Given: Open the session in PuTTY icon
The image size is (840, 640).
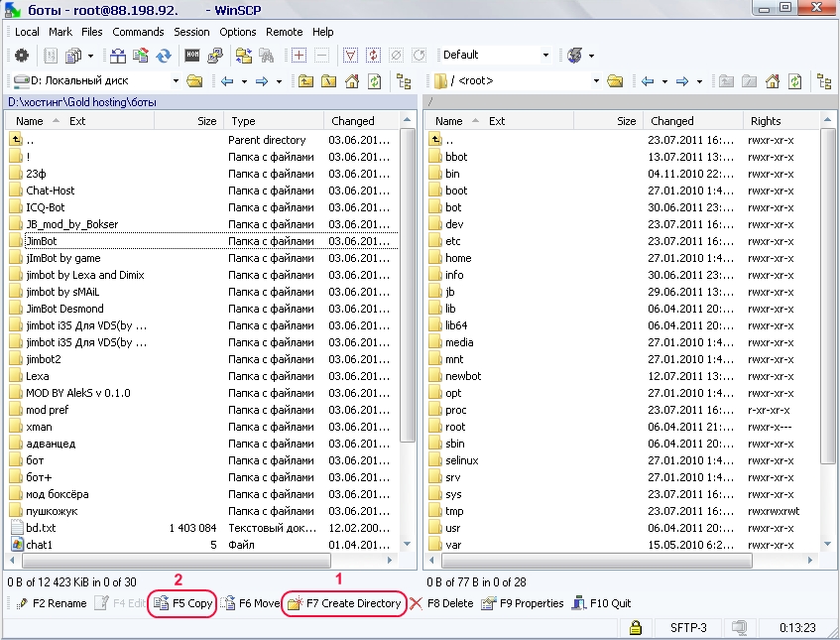Looking at the screenshot, I should click(x=215, y=55).
